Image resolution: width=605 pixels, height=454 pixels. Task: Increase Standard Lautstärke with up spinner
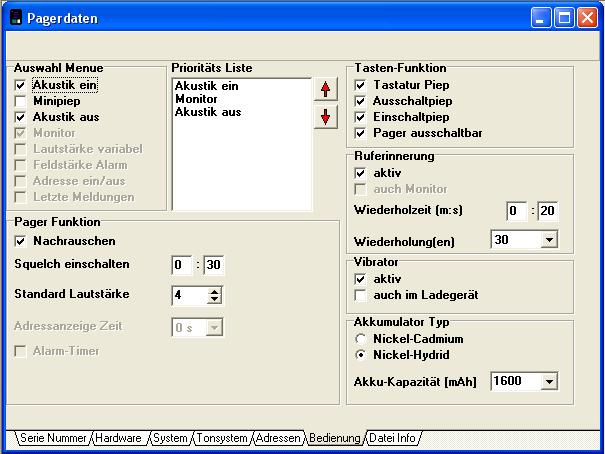(x=213, y=290)
